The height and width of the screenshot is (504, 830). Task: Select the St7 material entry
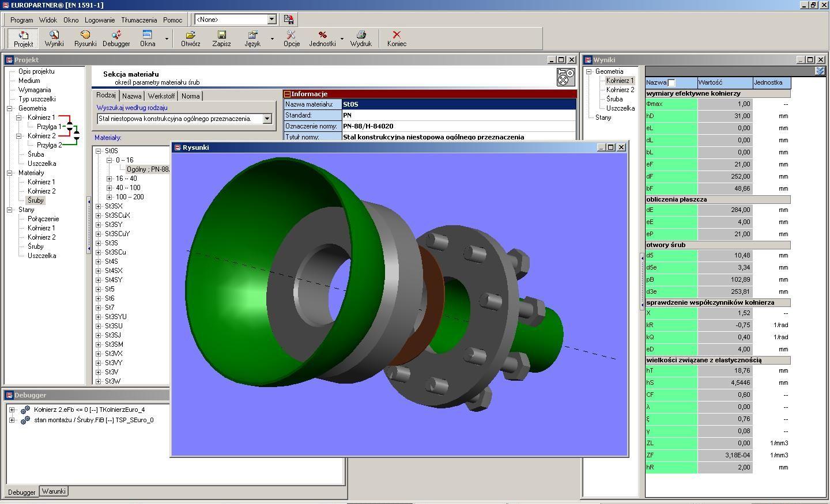(110, 308)
